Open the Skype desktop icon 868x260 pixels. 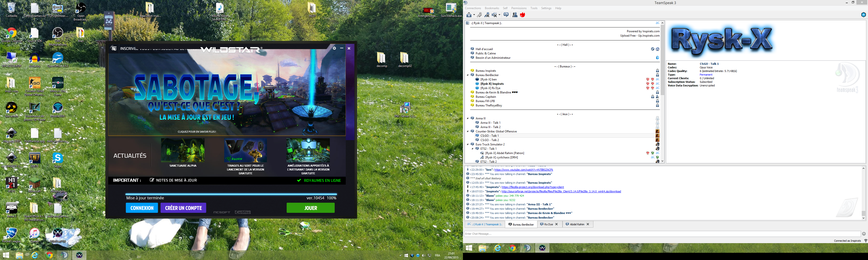58,160
